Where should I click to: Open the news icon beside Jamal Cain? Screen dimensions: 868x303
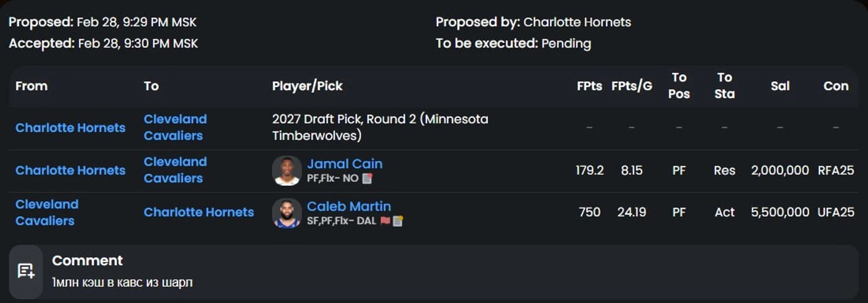pyautogui.click(x=367, y=178)
